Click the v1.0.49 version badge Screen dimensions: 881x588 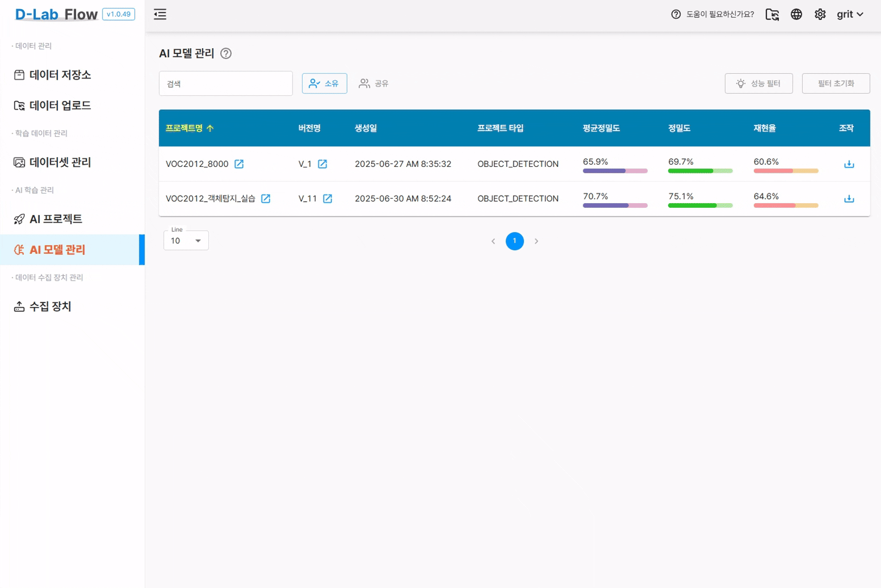coord(118,14)
